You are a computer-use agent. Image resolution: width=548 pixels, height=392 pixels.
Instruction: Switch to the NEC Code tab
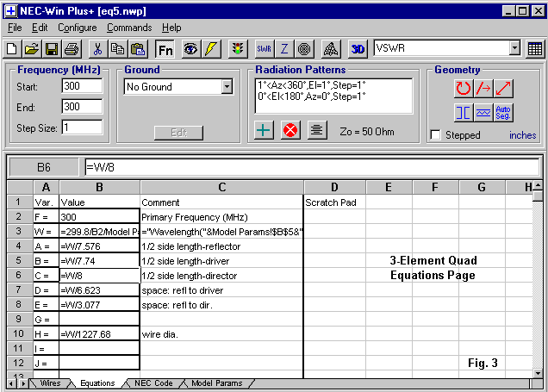(x=153, y=383)
